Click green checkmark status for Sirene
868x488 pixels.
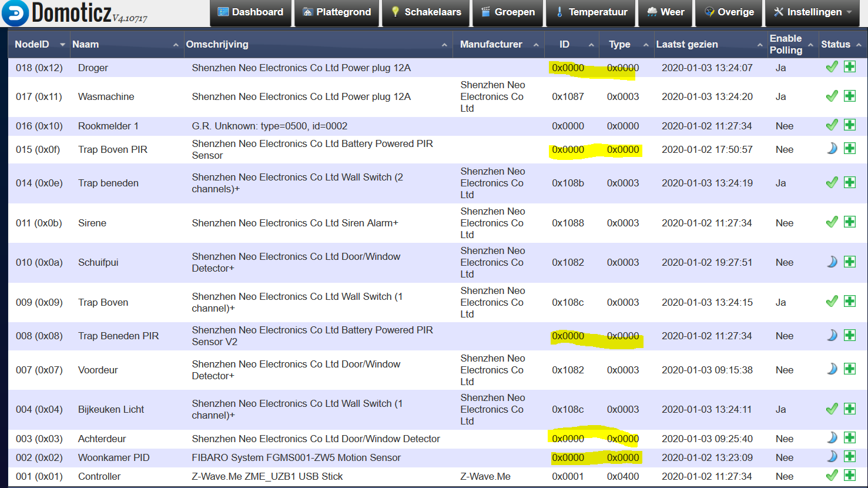(x=832, y=222)
